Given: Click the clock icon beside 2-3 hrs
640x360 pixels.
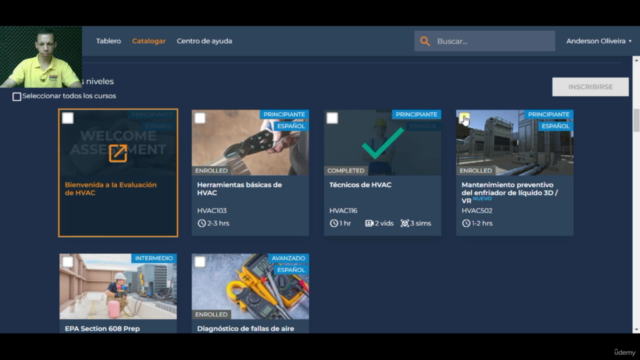Looking at the screenshot, I should coord(202,223).
